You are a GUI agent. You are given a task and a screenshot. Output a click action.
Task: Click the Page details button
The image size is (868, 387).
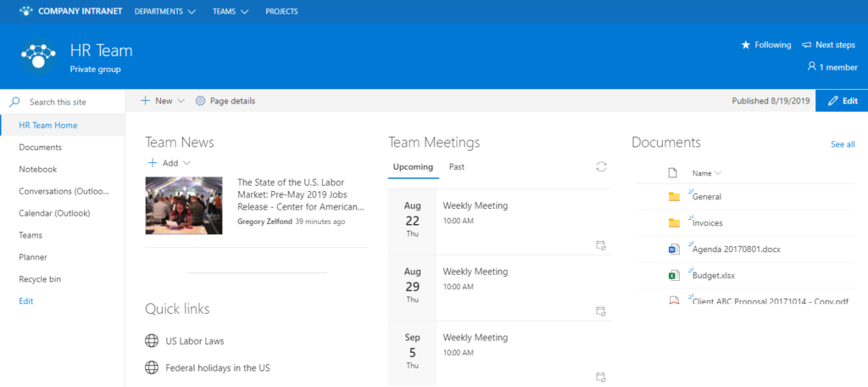(x=225, y=101)
